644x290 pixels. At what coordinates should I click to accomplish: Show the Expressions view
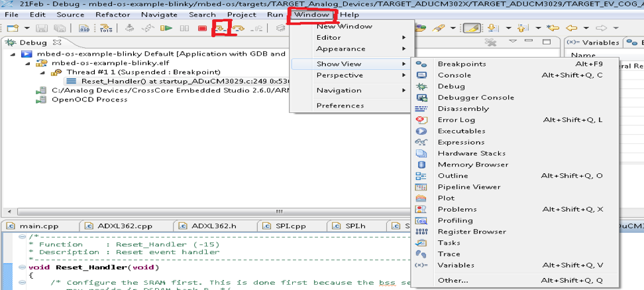[x=515, y=142]
